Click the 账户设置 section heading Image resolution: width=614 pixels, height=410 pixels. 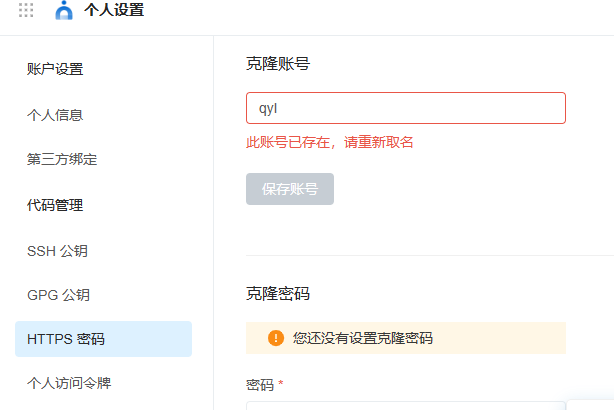55,69
